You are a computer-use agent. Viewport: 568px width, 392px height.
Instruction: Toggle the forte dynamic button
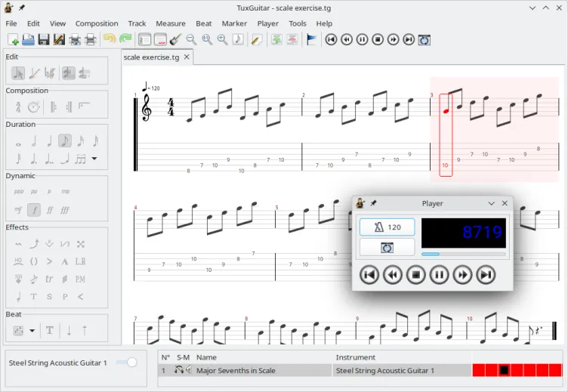[33, 210]
